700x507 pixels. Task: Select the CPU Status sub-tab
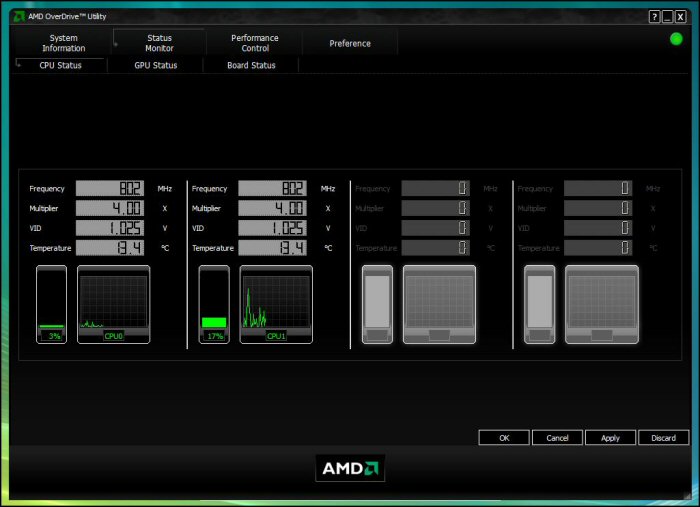click(x=60, y=65)
